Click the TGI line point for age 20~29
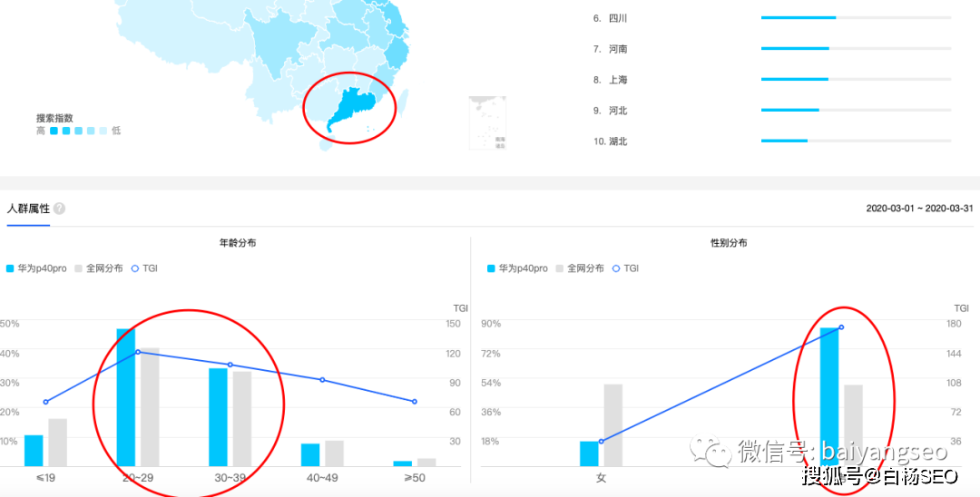Viewport: 980px width, 497px height. coord(138,352)
